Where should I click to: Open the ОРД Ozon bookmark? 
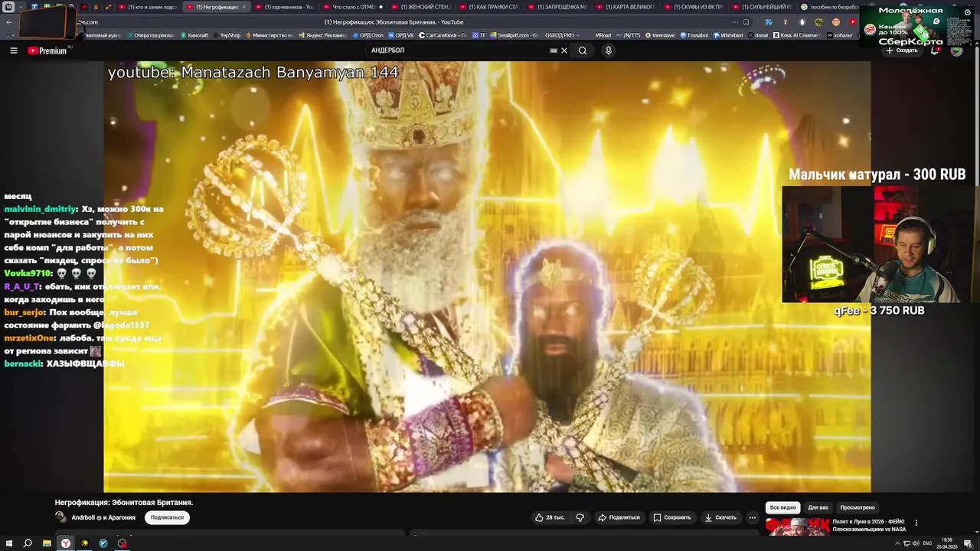pyautogui.click(x=368, y=35)
